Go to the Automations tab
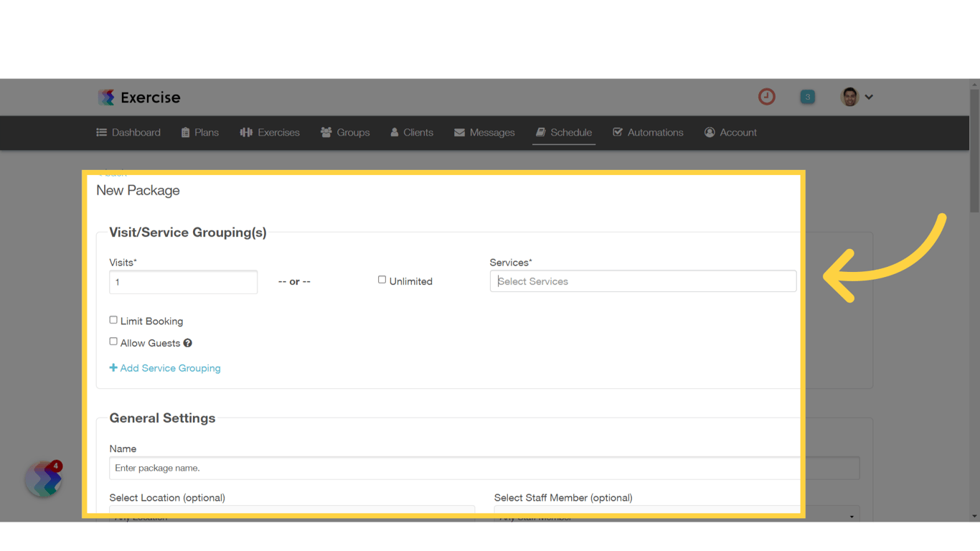The height and width of the screenshot is (551, 980). [x=648, y=132]
